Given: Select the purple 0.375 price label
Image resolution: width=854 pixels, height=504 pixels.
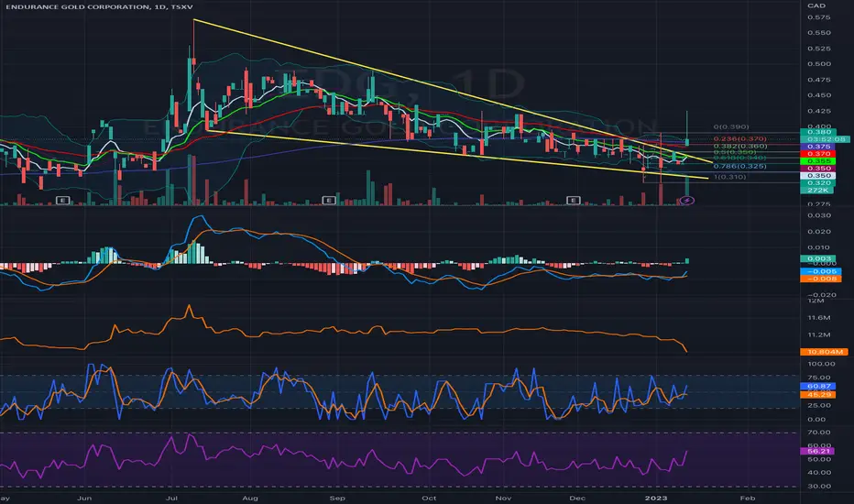Looking at the screenshot, I should click(x=818, y=147).
